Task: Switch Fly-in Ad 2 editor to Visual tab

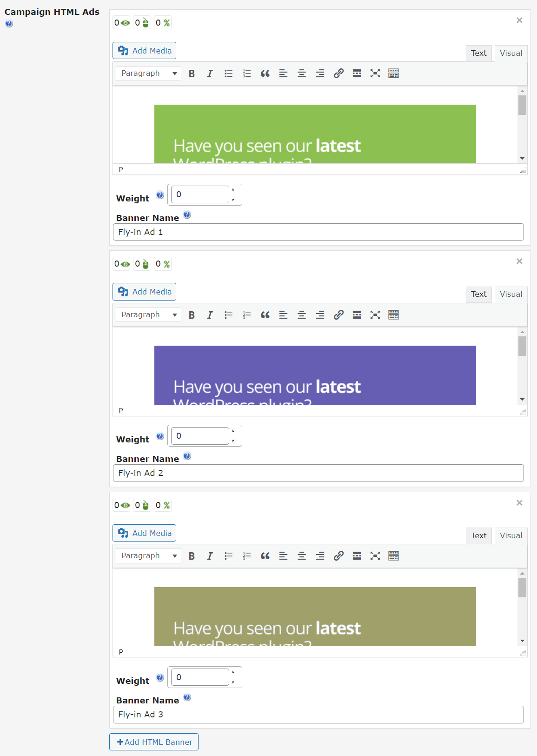Action: [x=511, y=294]
